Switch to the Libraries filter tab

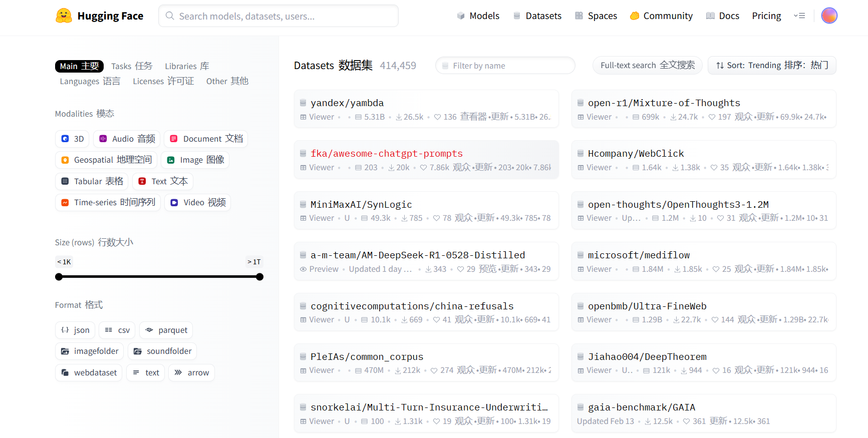click(x=187, y=66)
